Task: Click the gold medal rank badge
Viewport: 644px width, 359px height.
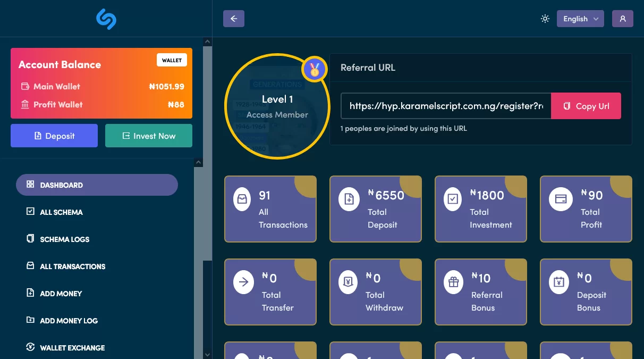Action: 314,70
